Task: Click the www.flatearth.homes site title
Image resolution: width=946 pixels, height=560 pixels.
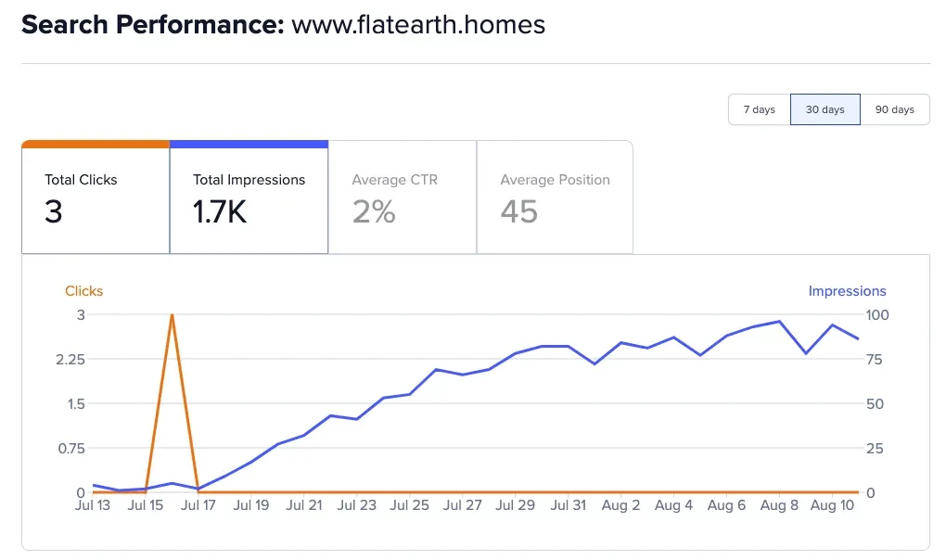Action: coord(418,25)
